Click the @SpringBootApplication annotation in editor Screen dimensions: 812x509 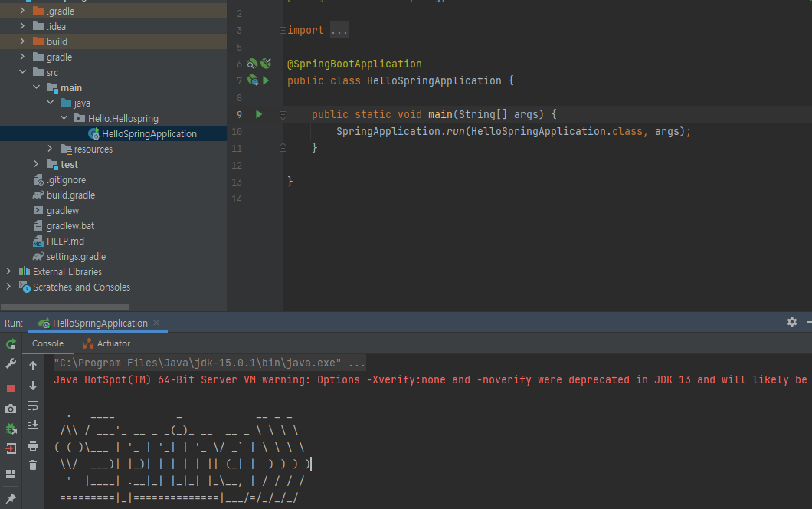354,64
